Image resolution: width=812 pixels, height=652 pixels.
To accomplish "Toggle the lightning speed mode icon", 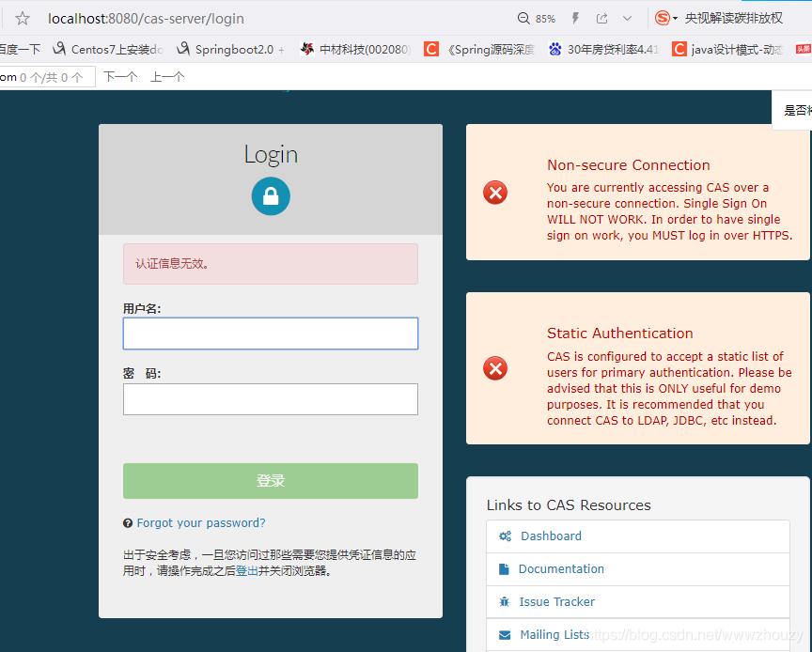I will tap(575, 19).
